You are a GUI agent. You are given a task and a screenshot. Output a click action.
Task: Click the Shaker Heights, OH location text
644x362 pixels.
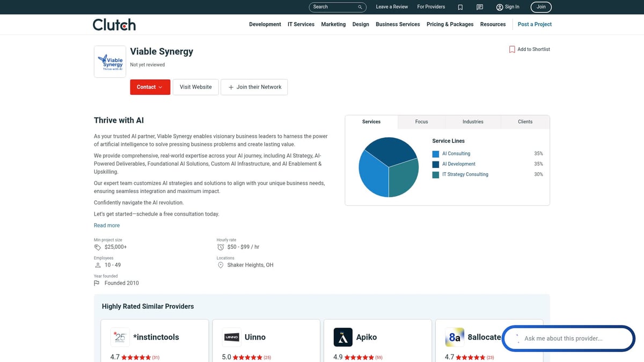[x=250, y=265]
